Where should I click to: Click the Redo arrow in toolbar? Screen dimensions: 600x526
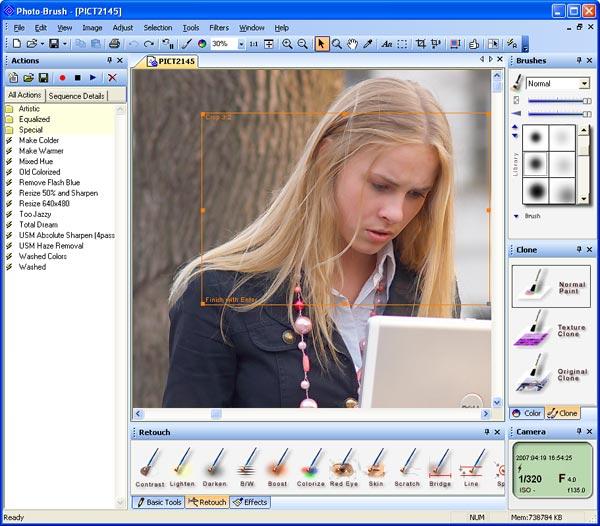coord(148,44)
